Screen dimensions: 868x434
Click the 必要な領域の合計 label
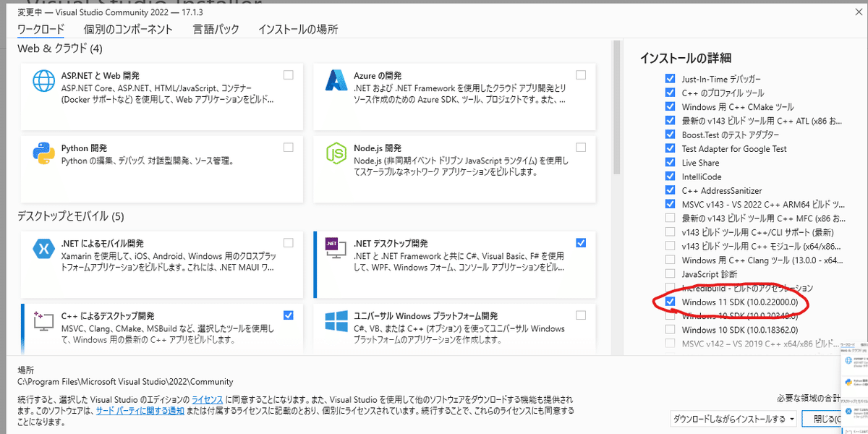pos(808,398)
